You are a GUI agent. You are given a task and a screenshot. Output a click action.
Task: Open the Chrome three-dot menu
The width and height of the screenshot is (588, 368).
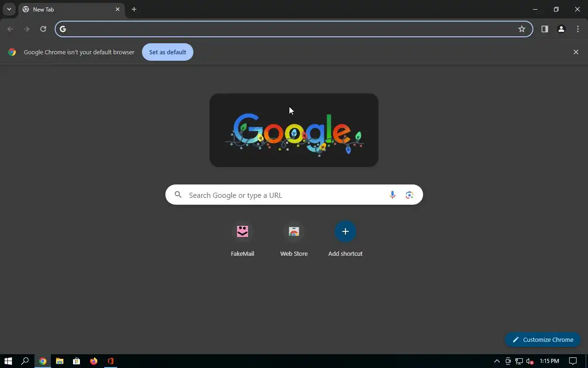pos(578,29)
